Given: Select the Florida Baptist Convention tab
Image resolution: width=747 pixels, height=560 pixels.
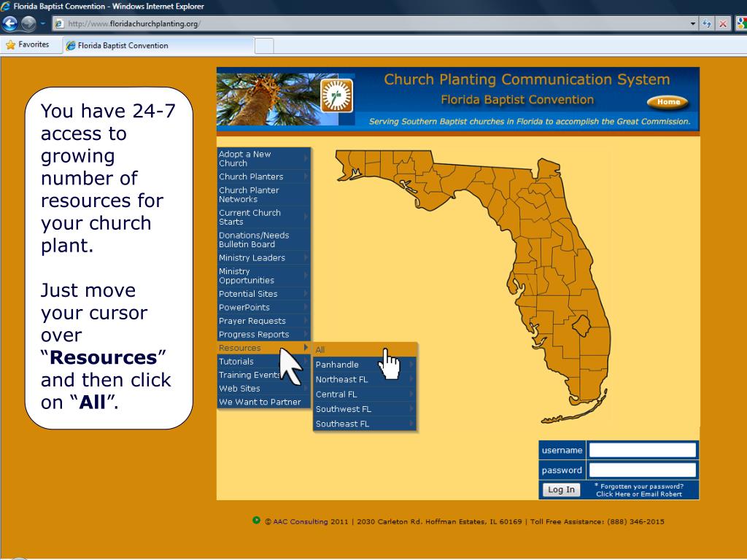Looking at the screenshot, I should pos(158,46).
